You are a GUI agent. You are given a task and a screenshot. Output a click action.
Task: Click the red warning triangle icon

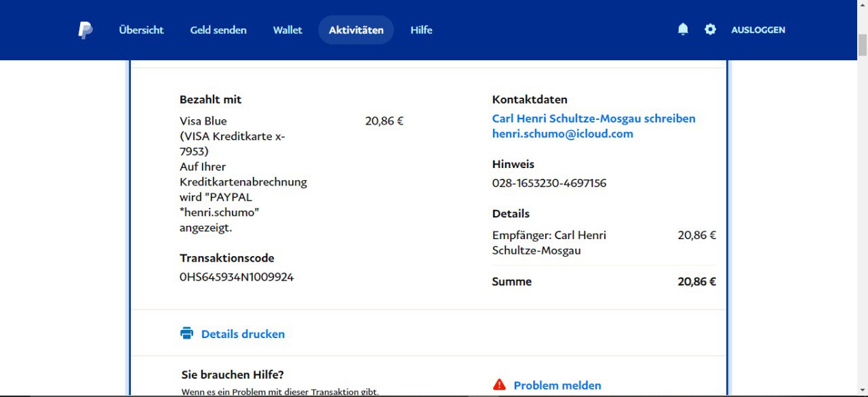click(499, 385)
